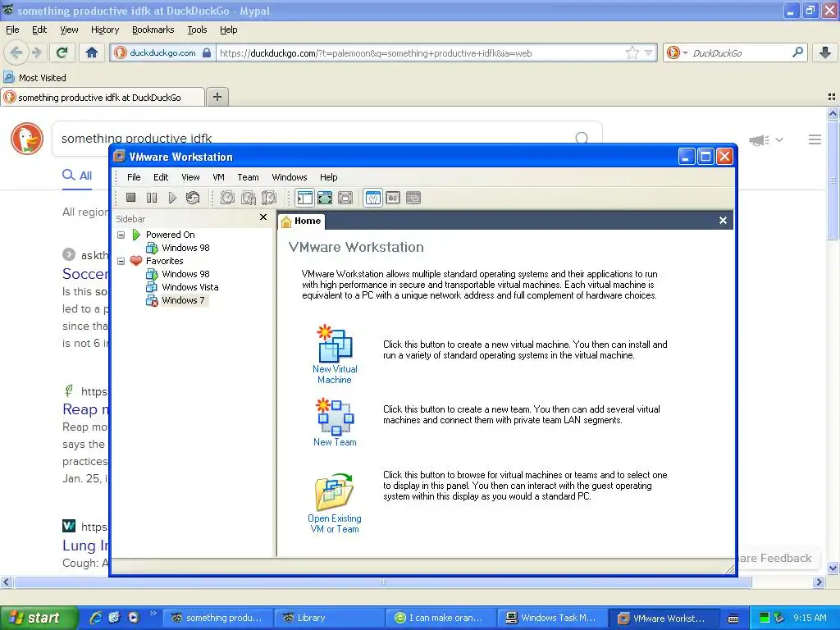
Task: Select Windows 7 in Favorites
Action: pos(183,300)
